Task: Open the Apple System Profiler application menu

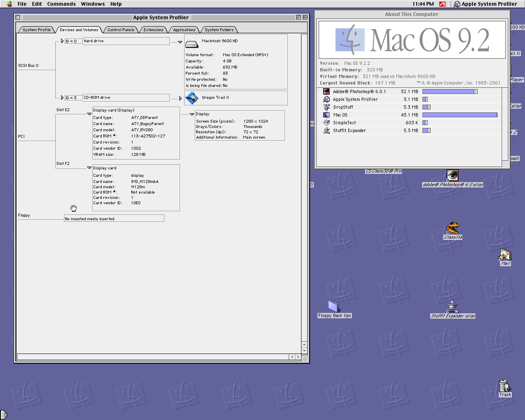Action: [486, 4]
